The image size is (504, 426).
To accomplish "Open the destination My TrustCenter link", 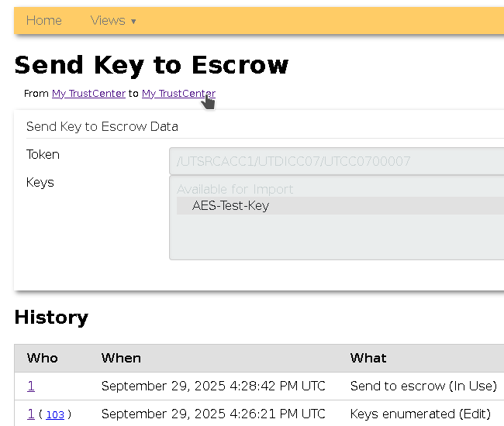I will click(x=178, y=94).
